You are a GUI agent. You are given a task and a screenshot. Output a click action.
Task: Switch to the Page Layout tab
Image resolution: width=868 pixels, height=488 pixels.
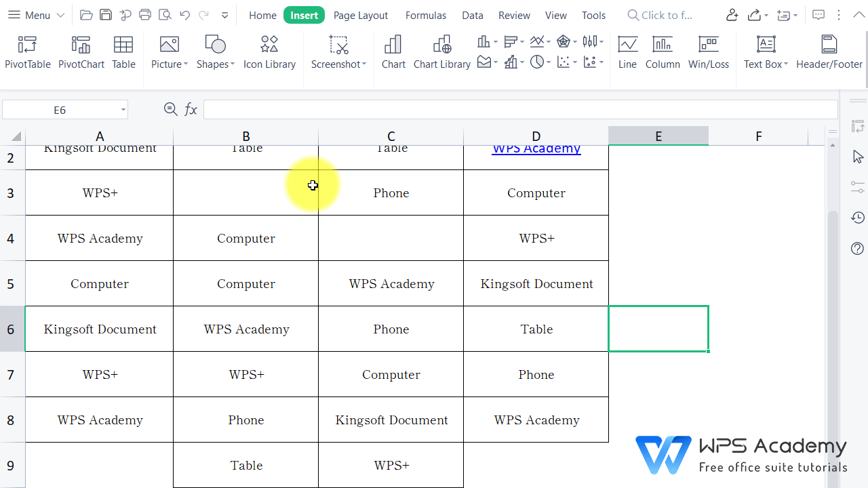tap(361, 15)
